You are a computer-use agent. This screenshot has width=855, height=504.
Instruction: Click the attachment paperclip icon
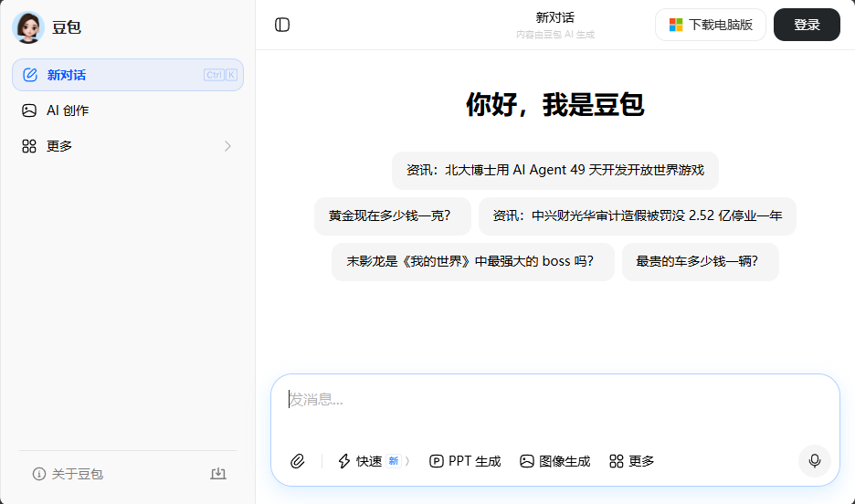(x=297, y=461)
